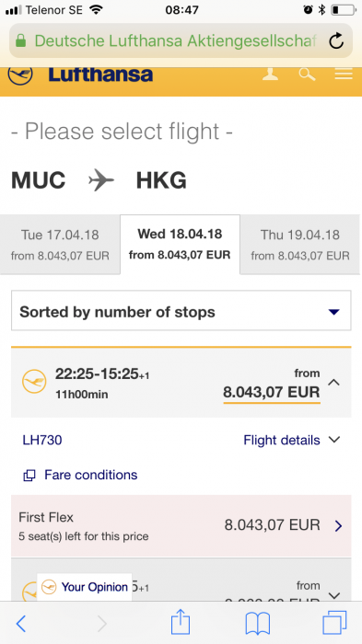This screenshot has width=362, height=644.
Task: Open Safari bookmarks book icon
Action: click(x=258, y=624)
